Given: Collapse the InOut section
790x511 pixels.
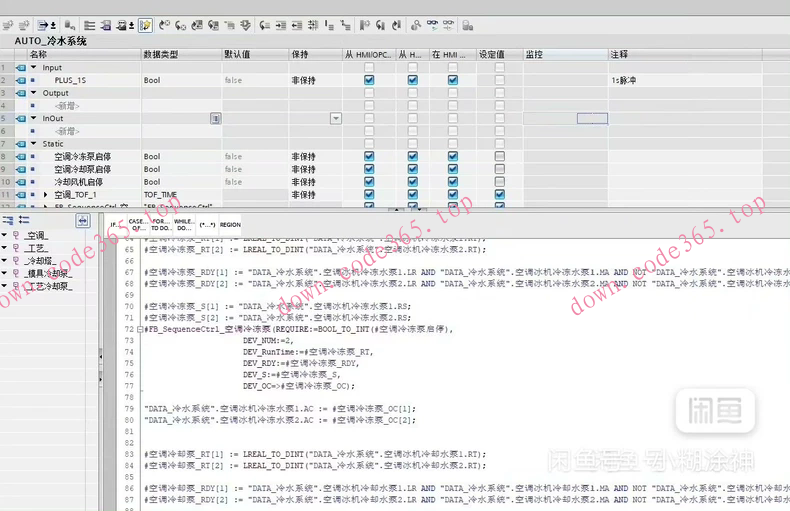Looking at the screenshot, I should (x=34, y=118).
